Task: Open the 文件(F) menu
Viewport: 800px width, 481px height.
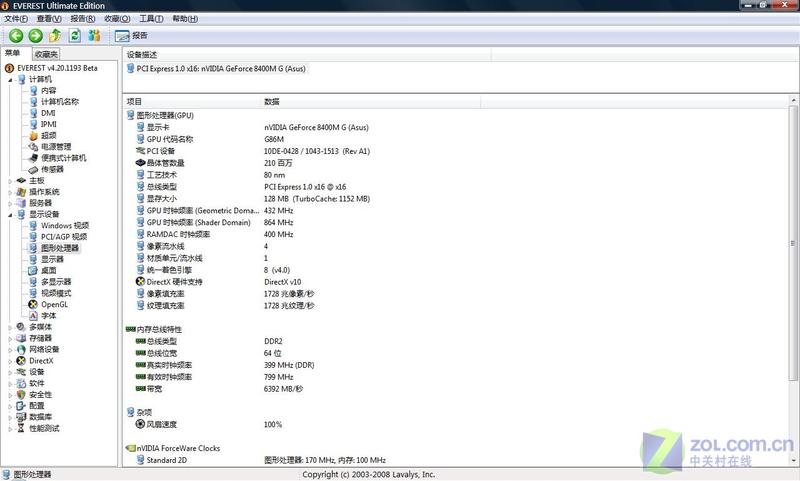Action: tap(16, 19)
